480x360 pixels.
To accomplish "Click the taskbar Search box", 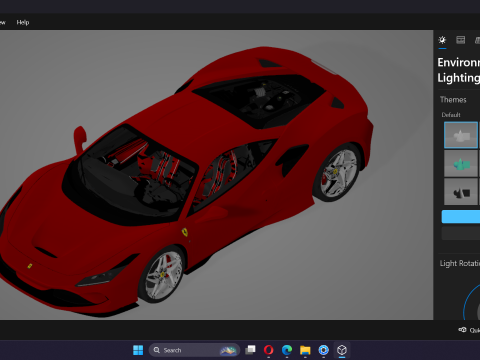I will (194, 350).
